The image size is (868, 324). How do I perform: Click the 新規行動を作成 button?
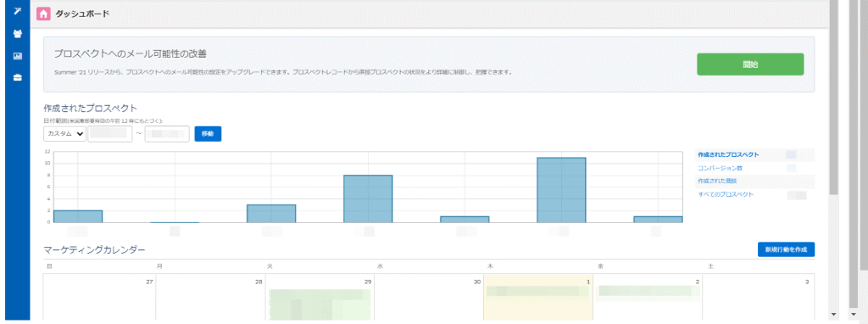786,249
